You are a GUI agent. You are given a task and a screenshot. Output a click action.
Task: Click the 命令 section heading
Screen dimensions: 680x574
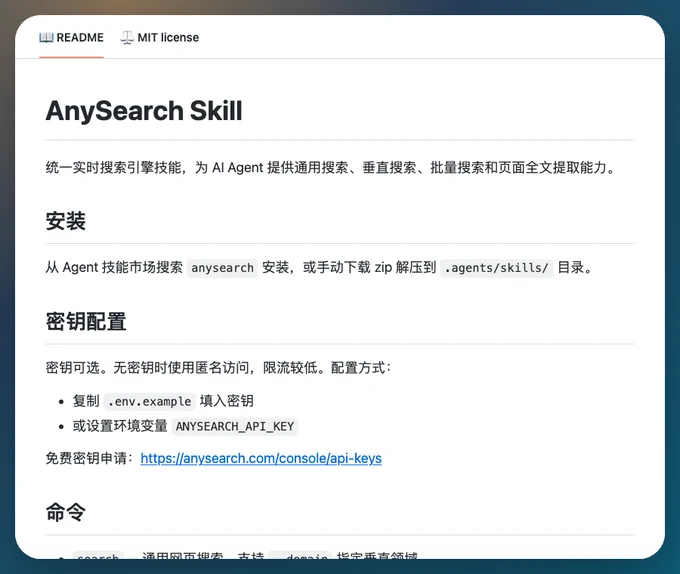point(65,512)
